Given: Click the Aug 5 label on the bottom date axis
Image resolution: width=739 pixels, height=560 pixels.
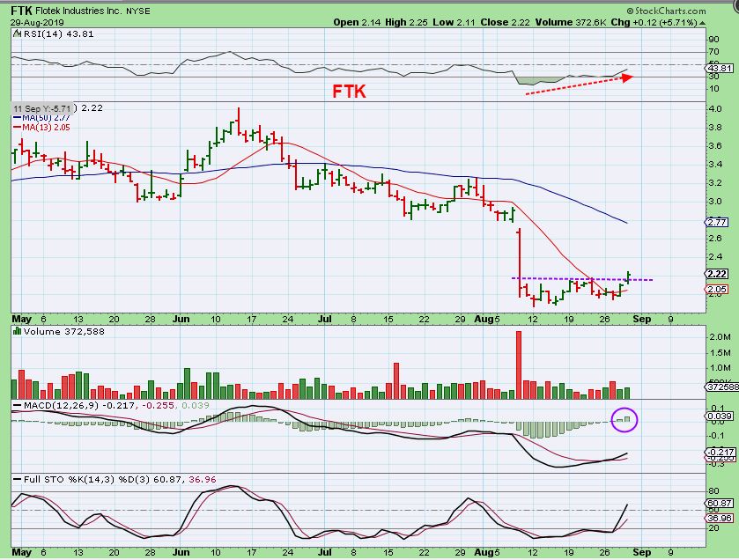Looking at the screenshot, I should [486, 552].
